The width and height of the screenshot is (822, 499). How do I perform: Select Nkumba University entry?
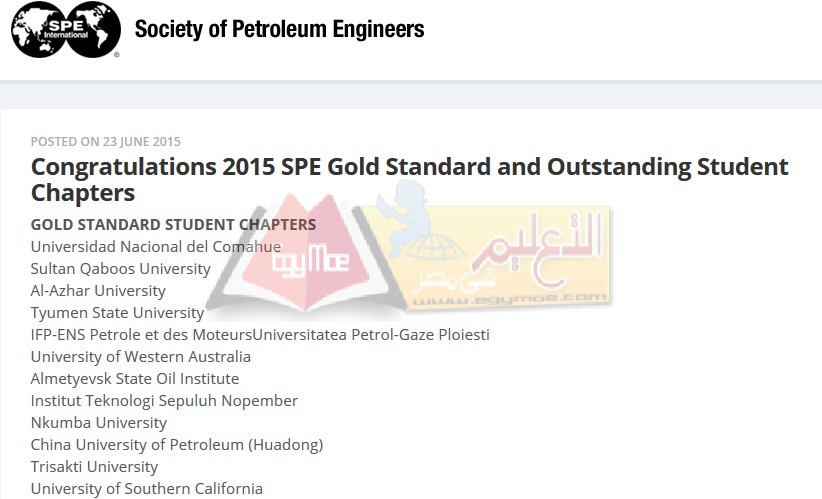click(x=99, y=422)
